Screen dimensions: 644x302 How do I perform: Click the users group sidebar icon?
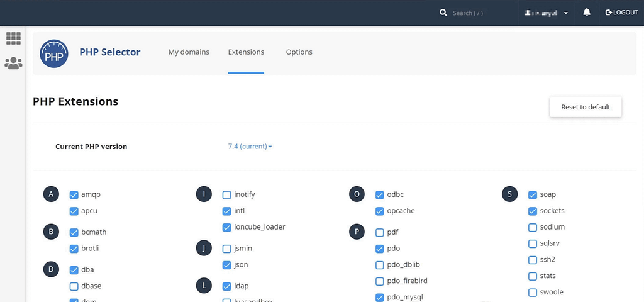point(13,63)
